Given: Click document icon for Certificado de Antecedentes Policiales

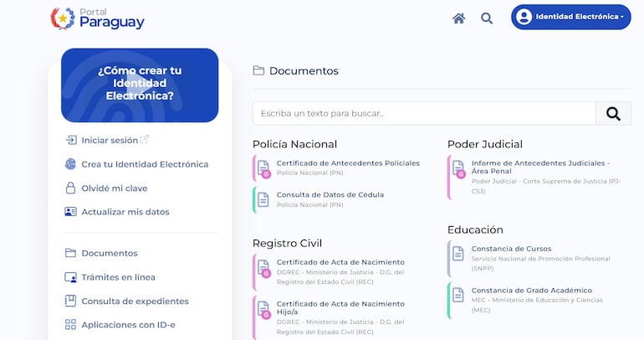Looking at the screenshot, I should [263, 169].
